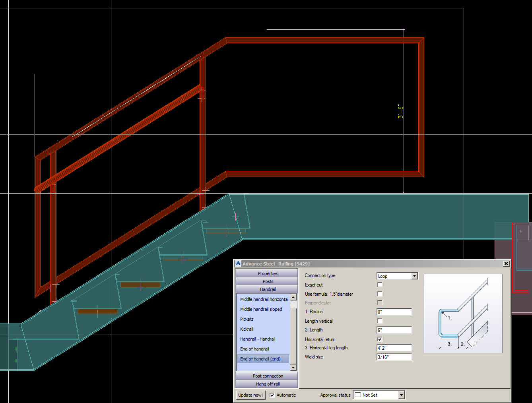Image resolution: width=532 pixels, height=403 pixels.
Task: Toggle the Automatic checkbox near Update now
Action: point(272,395)
